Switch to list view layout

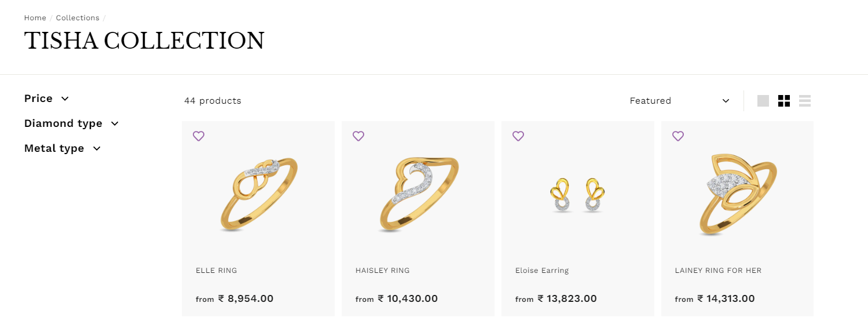(x=805, y=101)
